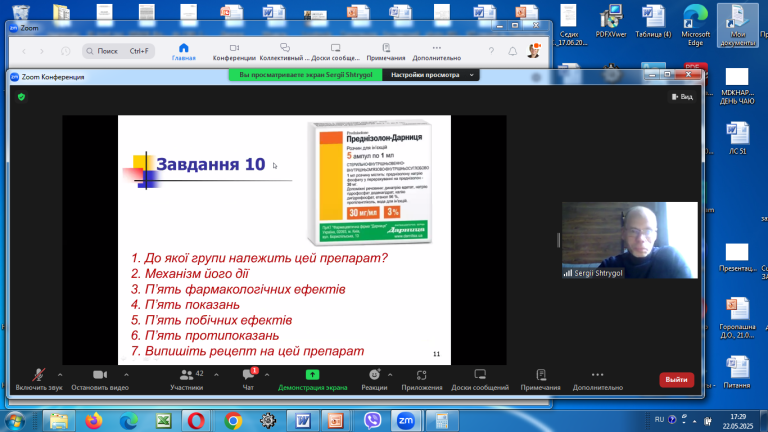The image size is (768, 432).
Task: Open Мои документы desktop icon
Action: click(x=737, y=25)
